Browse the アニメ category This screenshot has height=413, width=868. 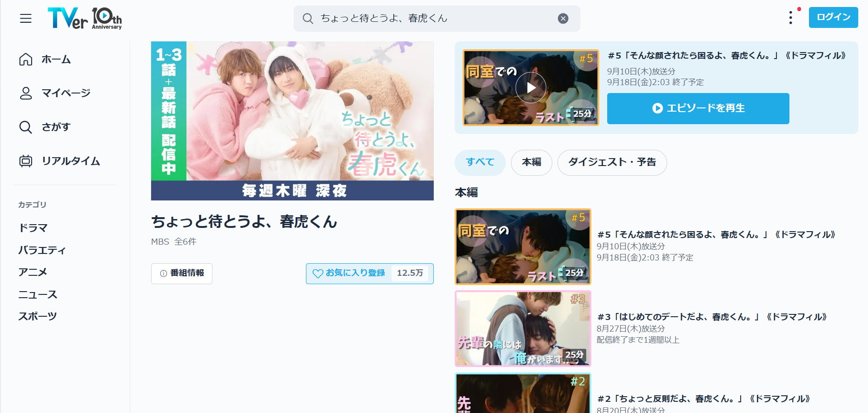point(33,272)
